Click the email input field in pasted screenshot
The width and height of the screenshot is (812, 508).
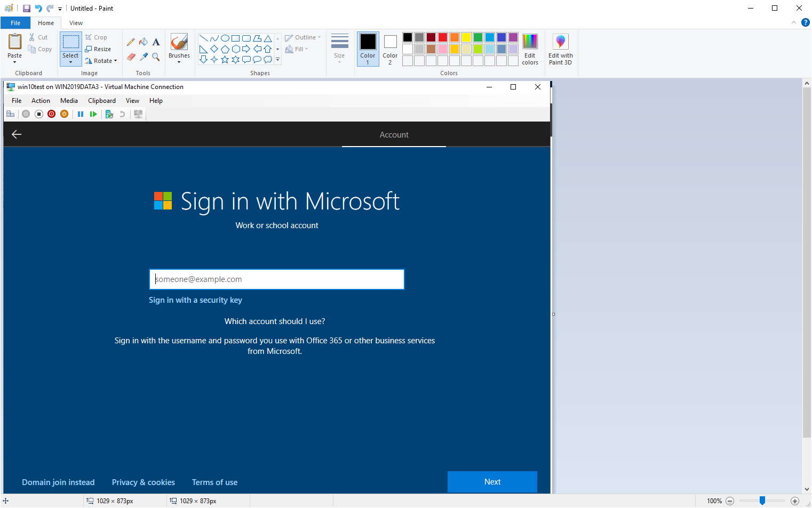[x=276, y=279]
